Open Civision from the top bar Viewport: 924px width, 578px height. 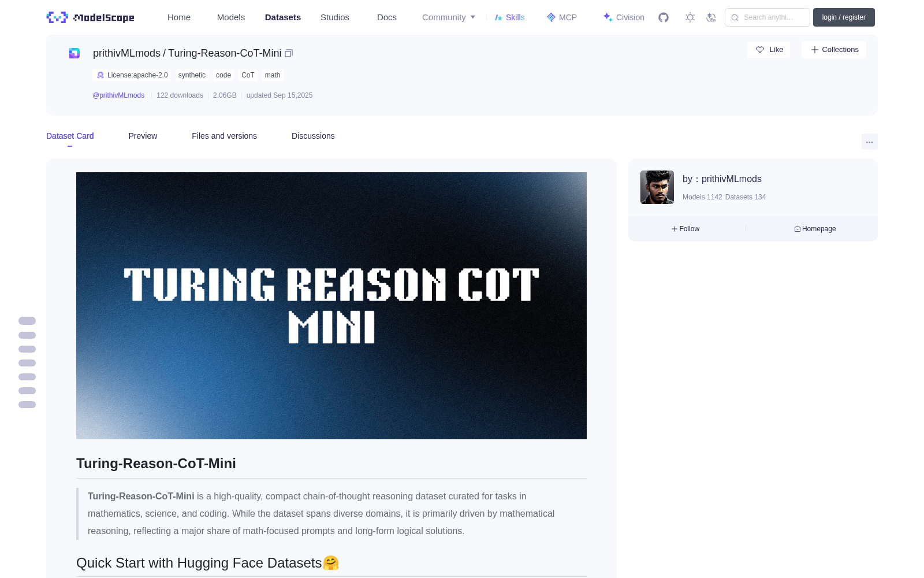[624, 17]
